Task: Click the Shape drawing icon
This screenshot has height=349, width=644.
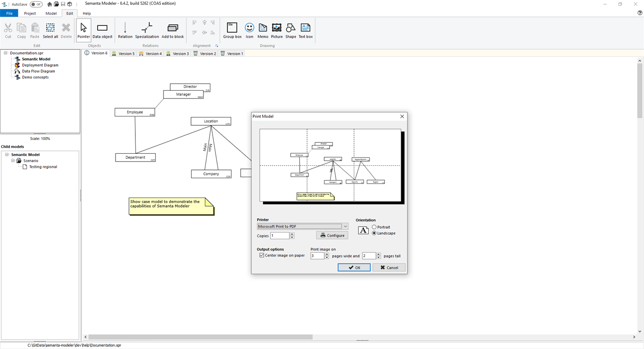Action: coord(290,29)
